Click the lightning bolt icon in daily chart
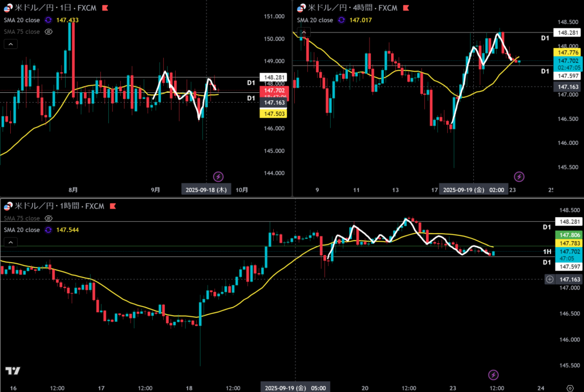The height and width of the screenshot is (392, 584). [218, 176]
